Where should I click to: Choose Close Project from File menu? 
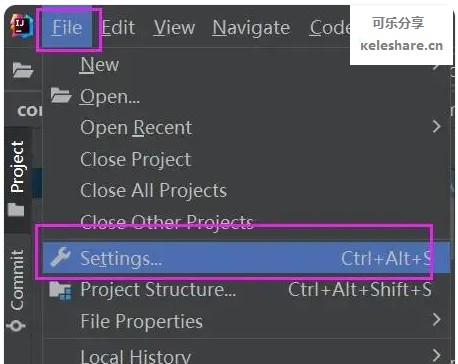pos(136,159)
